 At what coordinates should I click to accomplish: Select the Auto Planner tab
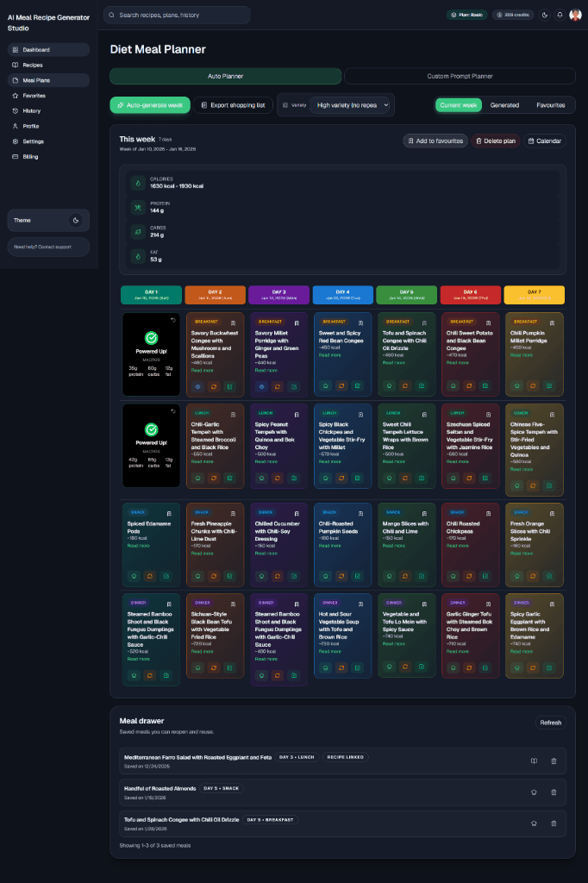pyautogui.click(x=225, y=76)
